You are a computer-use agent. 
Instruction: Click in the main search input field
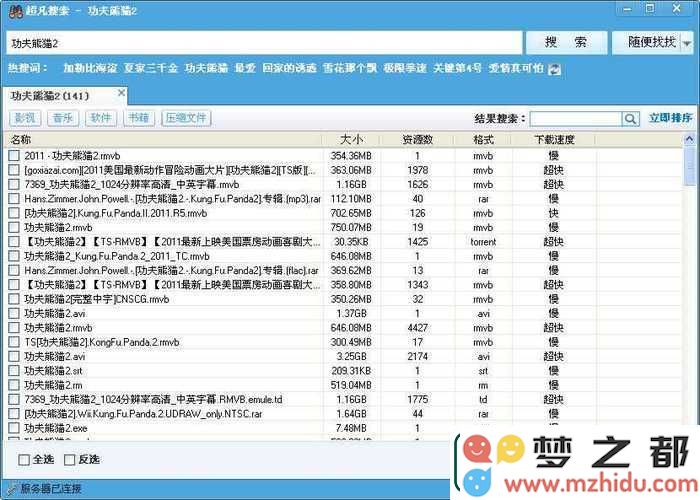click(x=264, y=43)
